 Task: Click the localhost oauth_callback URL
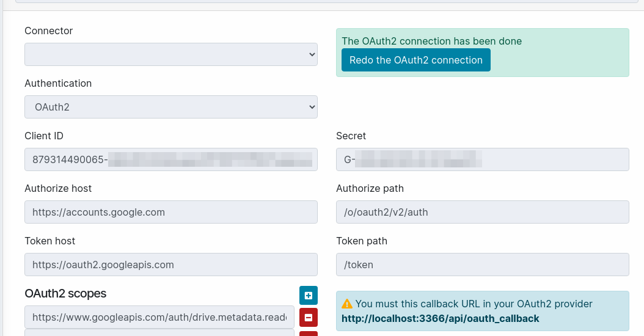click(x=440, y=318)
